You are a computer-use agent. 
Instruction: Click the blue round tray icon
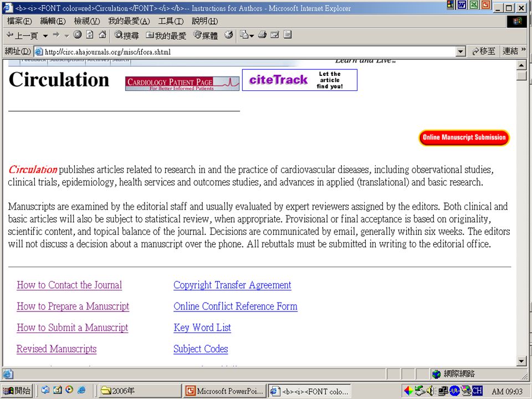(x=454, y=391)
